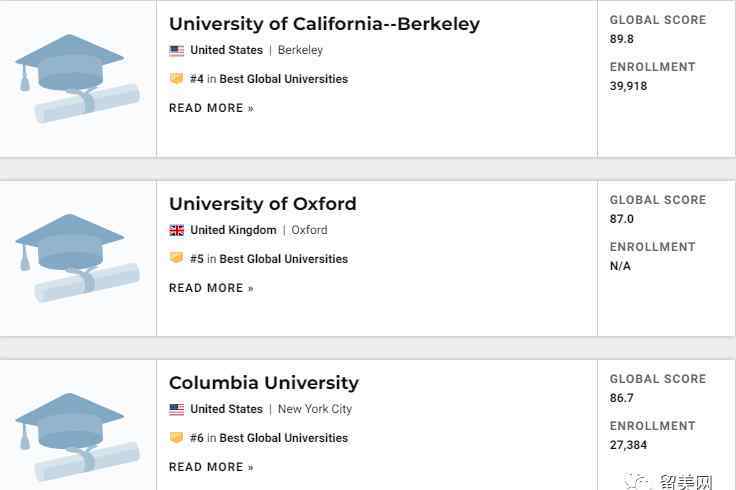Open the University of California--Berkeley title link
The width and height of the screenshot is (736, 490).
click(x=324, y=24)
